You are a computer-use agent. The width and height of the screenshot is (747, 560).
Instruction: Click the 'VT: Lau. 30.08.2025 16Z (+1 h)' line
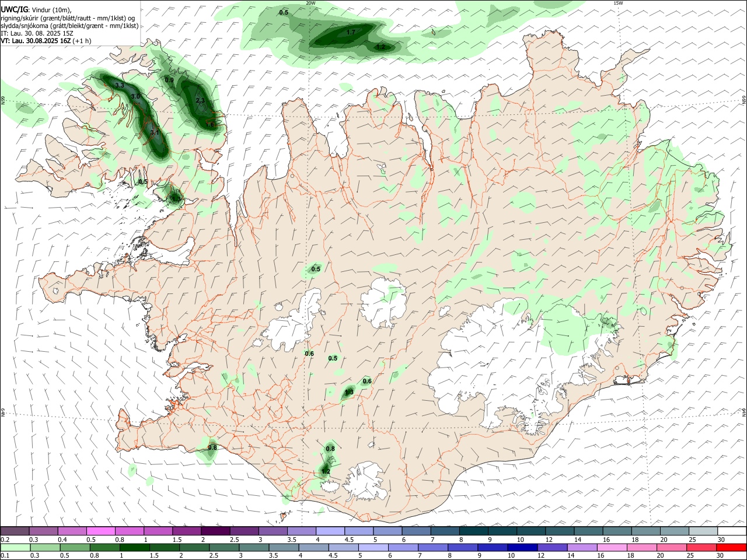pyautogui.click(x=46, y=41)
